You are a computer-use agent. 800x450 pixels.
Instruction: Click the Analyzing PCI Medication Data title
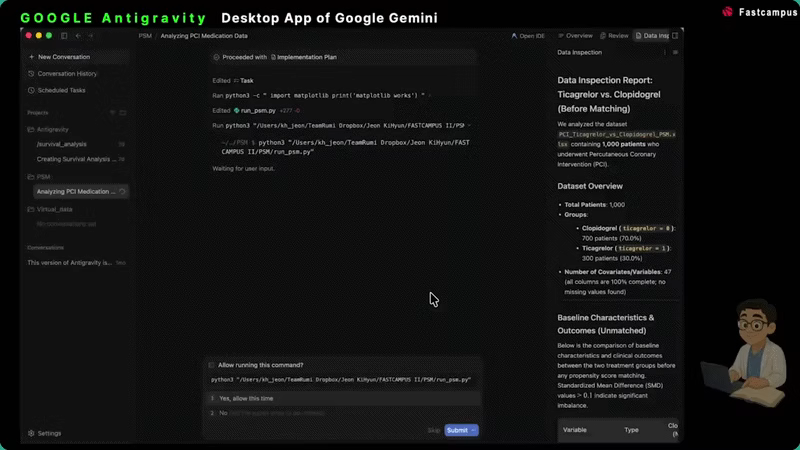click(204, 36)
